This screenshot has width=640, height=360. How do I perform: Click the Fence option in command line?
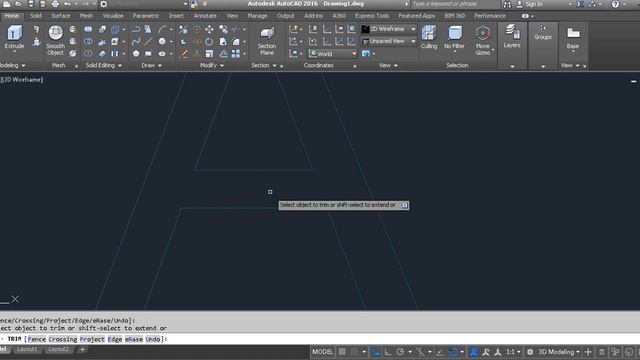[37, 339]
